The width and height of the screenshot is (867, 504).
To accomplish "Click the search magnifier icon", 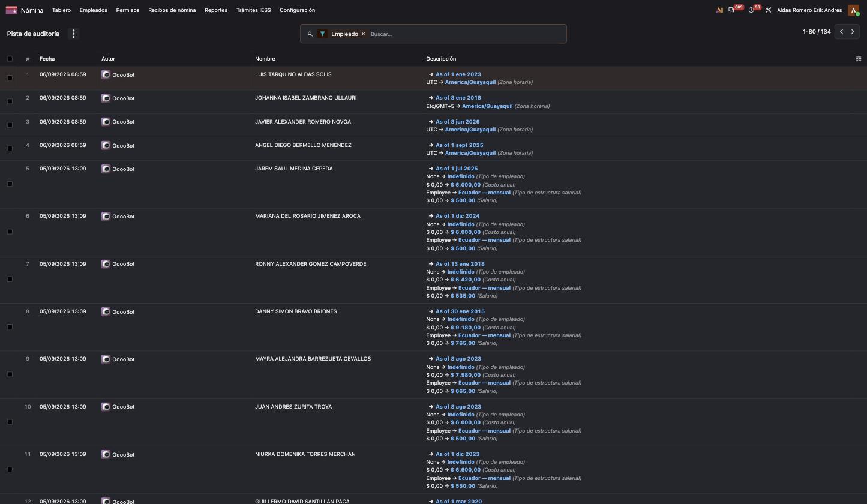I will [x=310, y=34].
